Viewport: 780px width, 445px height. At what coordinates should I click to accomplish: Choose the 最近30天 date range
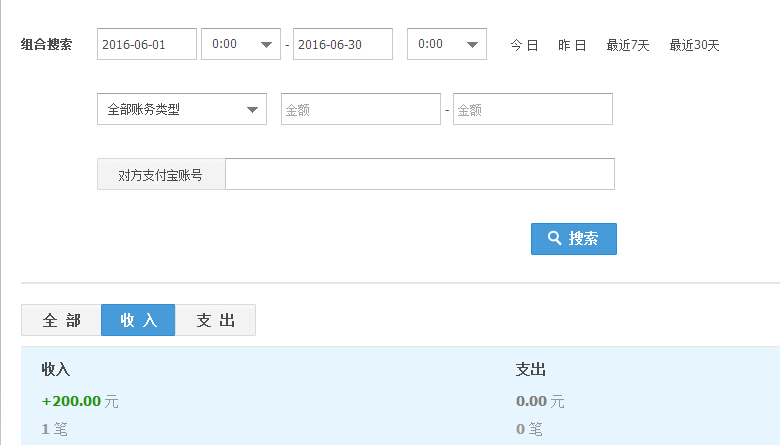tap(694, 45)
